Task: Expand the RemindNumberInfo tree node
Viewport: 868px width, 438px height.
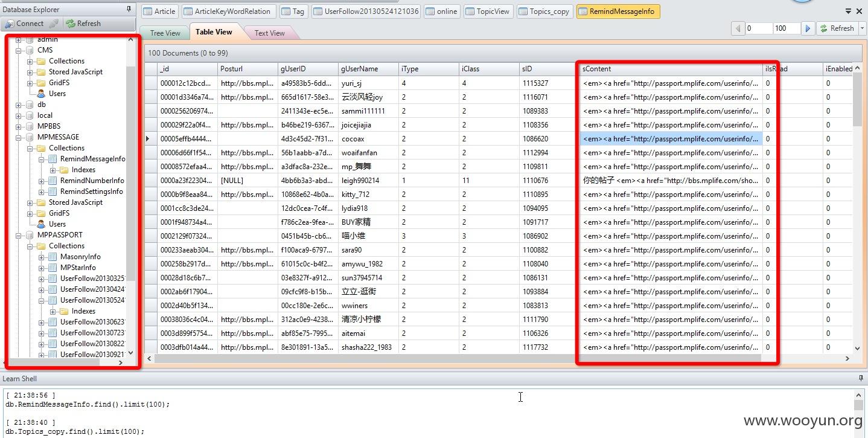Action: click(x=42, y=181)
